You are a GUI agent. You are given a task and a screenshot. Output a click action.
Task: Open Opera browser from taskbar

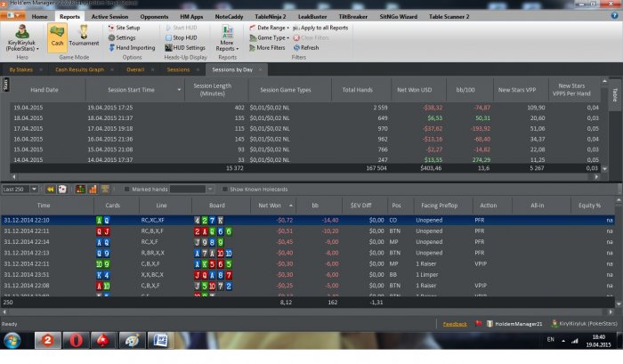click(76, 341)
